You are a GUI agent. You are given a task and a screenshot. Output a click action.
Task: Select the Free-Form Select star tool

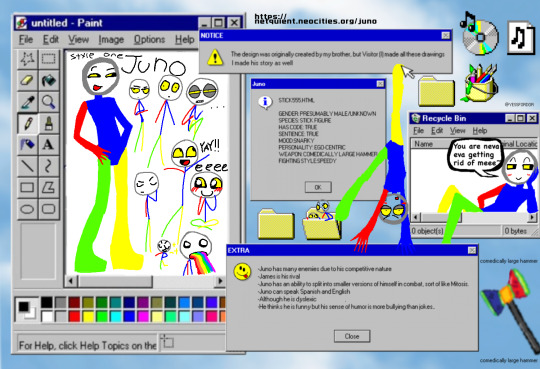[x=27, y=59]
